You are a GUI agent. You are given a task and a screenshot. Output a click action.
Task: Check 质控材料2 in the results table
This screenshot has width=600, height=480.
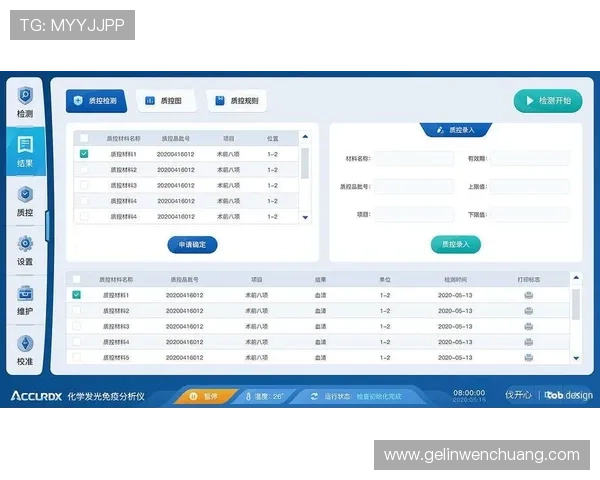point(77,310)
